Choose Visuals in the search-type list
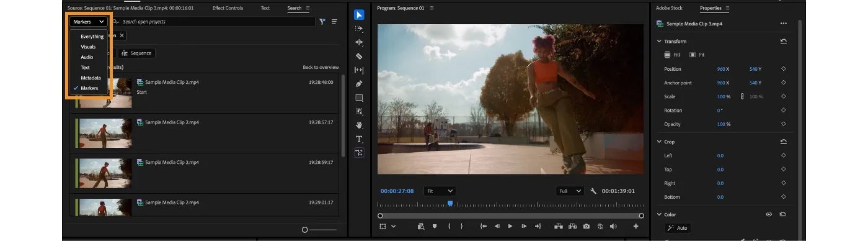This screenshot has height=241, width=868. click(88, 47)
